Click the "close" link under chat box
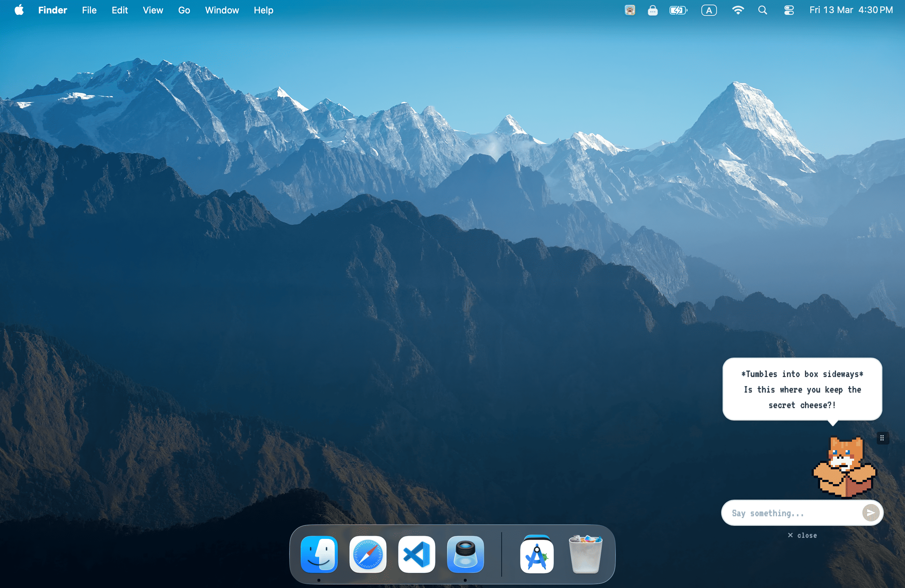905x588 pixels. click(802, 535)
